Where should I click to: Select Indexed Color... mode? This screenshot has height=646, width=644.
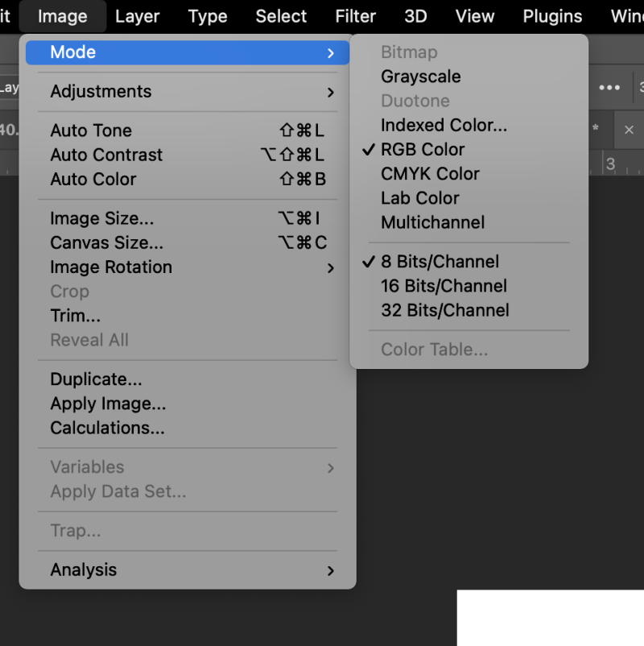[x=444, y=126]
